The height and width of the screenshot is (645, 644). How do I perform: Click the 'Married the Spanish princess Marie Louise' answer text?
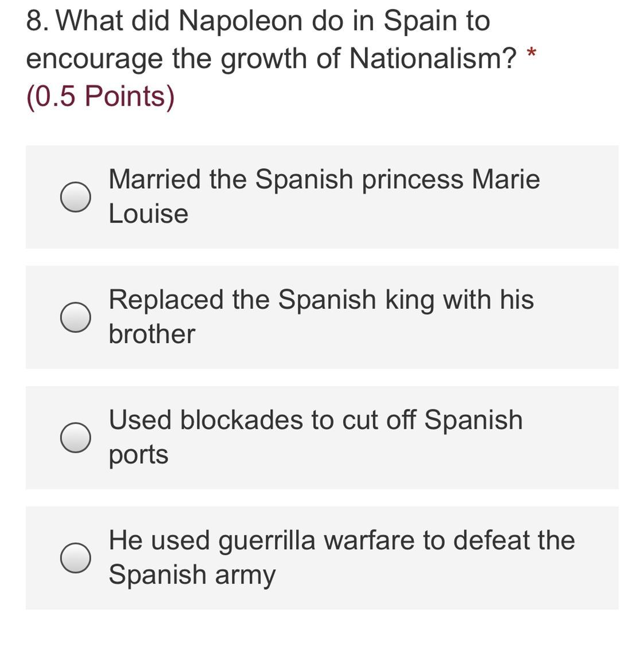click(x=324, y=197)
